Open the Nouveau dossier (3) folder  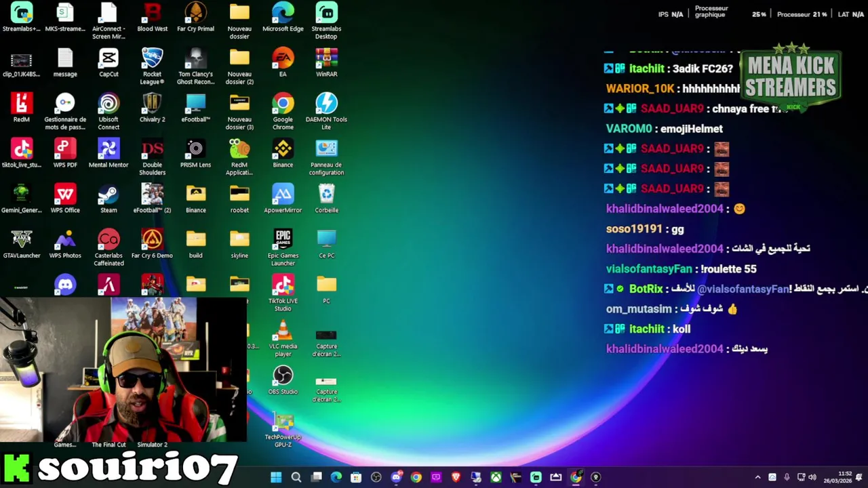coord(239,112)
